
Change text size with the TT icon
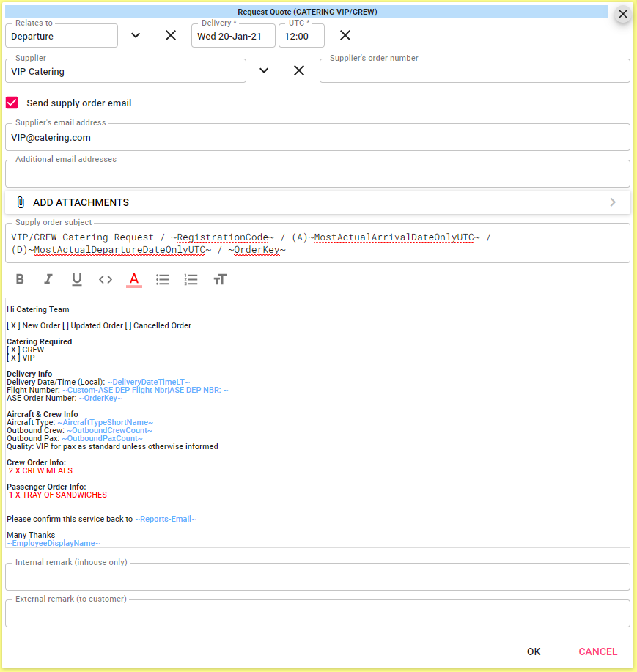220,279
